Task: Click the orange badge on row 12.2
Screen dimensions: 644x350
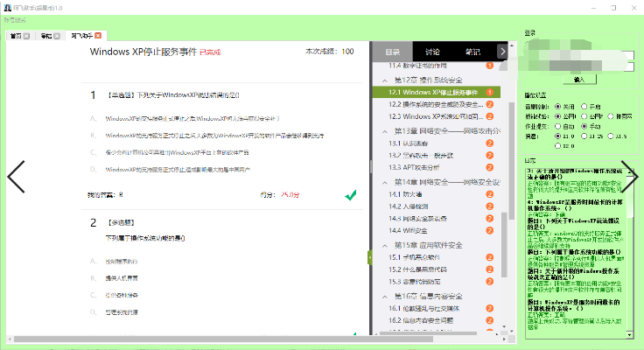Action: coord(490,104)
